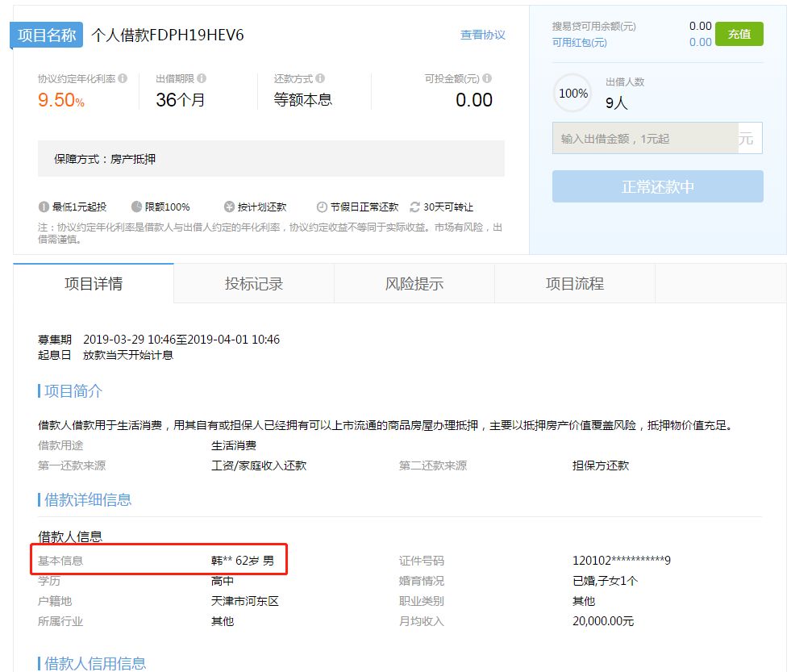Click the 职业类别 其他 value
The height and width of the screenshot is (672, 791).
584,601
